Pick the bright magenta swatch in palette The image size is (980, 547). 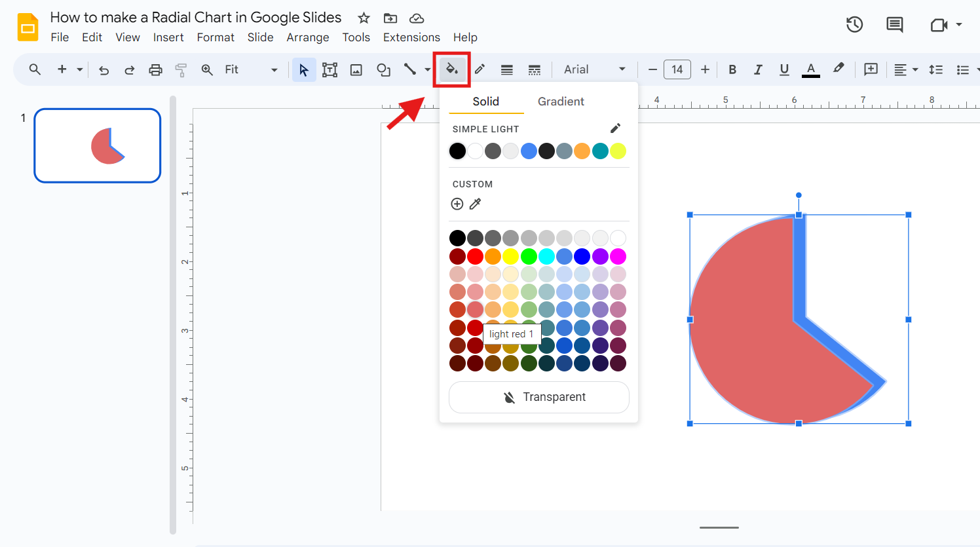(618, 256)
